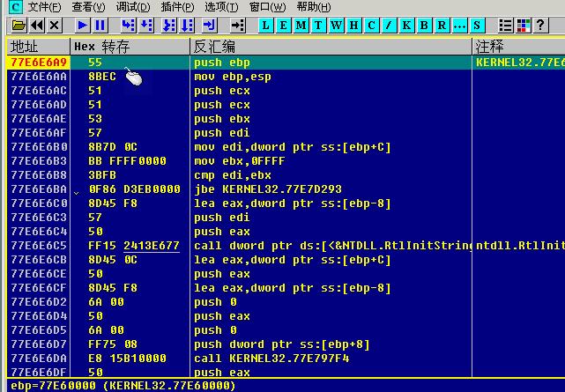Click the jump arrow at 77E6E6BA
565x392 pixels.
point(77,193)
